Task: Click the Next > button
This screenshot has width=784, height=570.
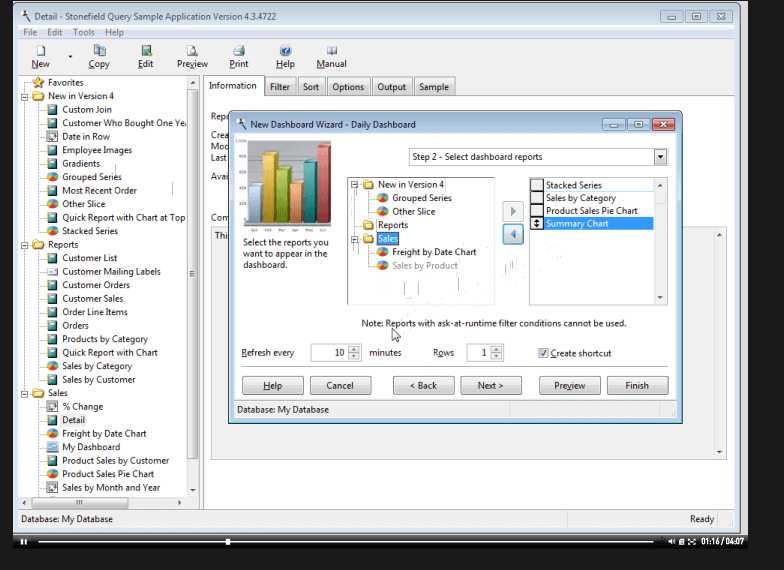Action: pos(490,385)
